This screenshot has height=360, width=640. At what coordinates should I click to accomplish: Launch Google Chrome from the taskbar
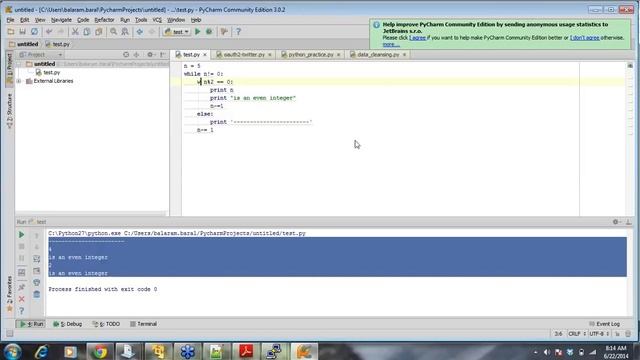(100, 351)
